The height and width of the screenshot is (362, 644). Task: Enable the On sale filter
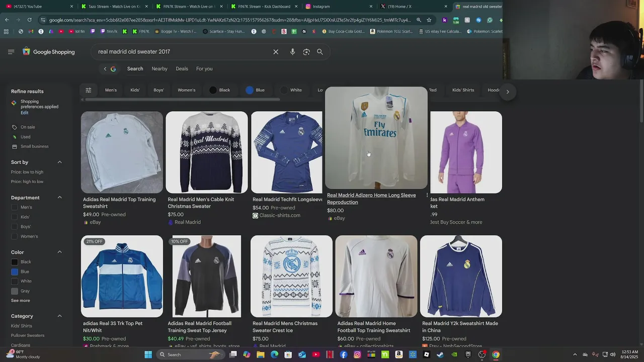coord(23,127)
